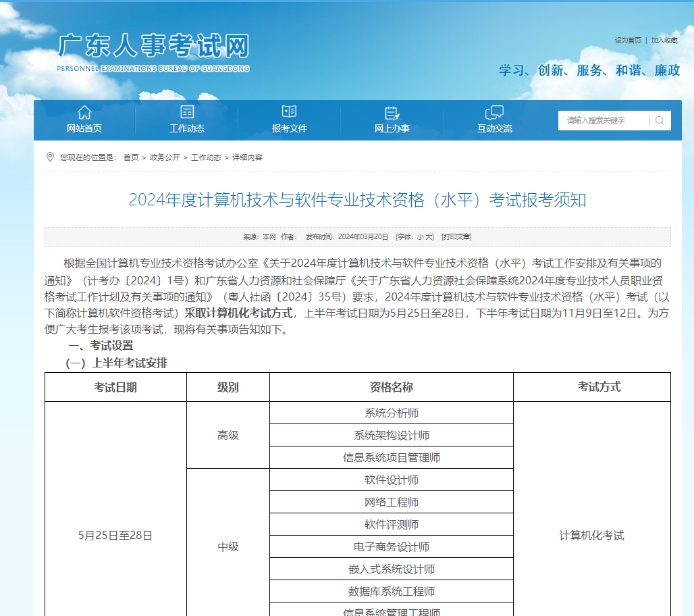The image size is (694, 616).
Task: Click the document icon above 报考文件
Action: [289, 111]
